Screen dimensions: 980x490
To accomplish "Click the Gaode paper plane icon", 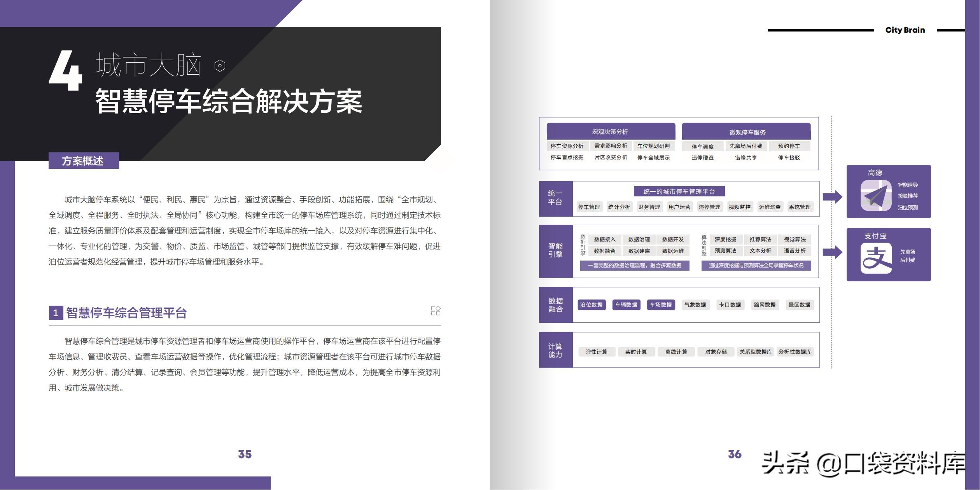I will [876, 196].
